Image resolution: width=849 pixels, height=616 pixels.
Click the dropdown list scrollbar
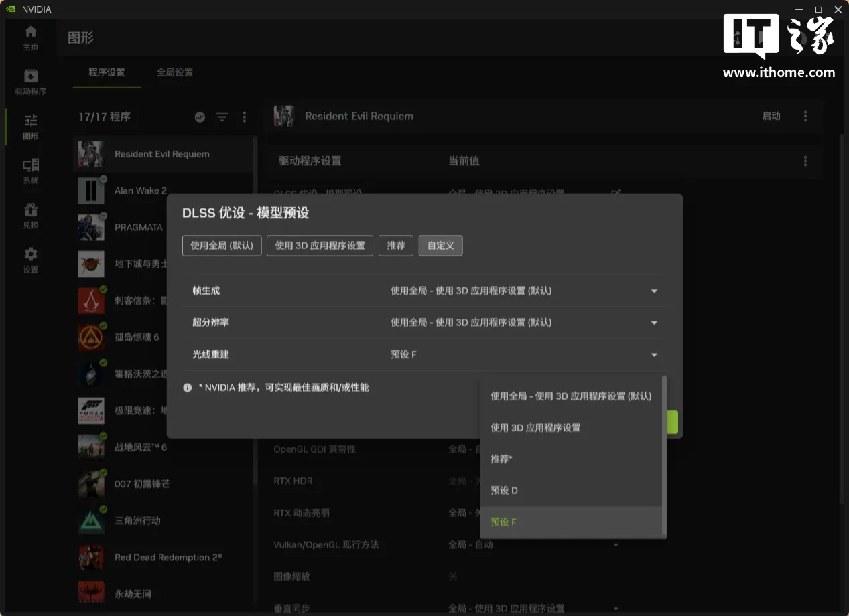click(664, 455)
